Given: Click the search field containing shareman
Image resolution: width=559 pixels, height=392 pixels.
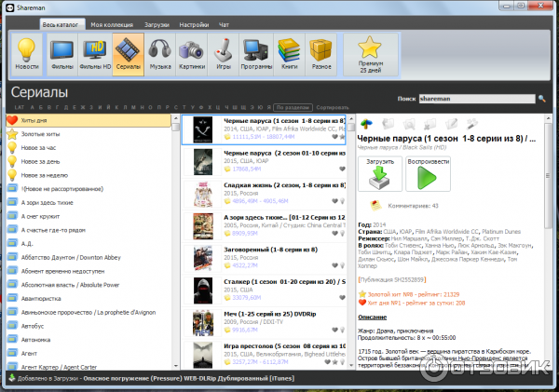Looking at the screenshot, I should click(475, 98).
